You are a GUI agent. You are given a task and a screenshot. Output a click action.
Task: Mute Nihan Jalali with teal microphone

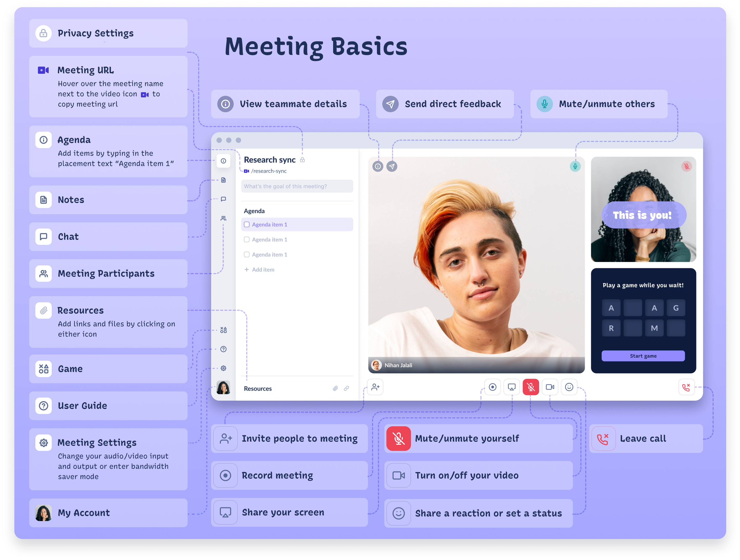point(575,166)
